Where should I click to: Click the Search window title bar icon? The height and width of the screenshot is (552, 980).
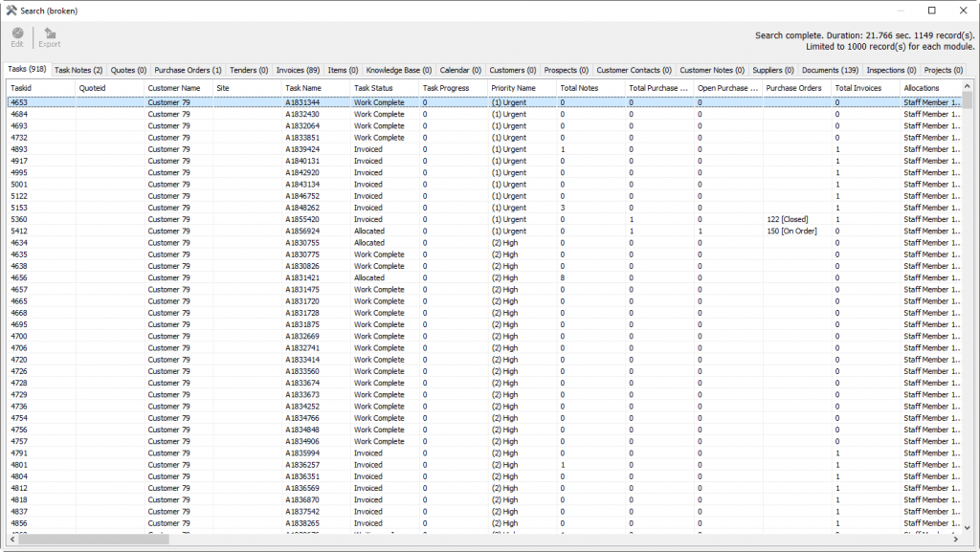tap(11, 10)
